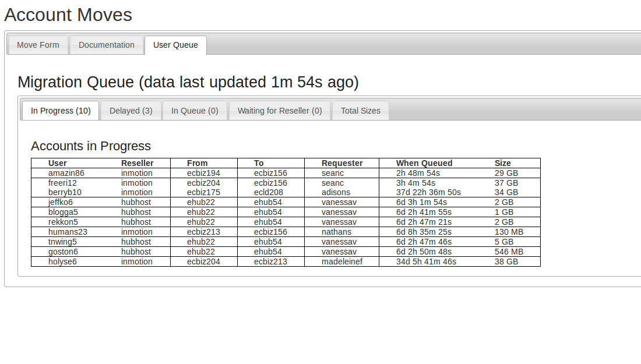
Task: Click the ecld208 destination cell
Action: [x=269, y=192]
